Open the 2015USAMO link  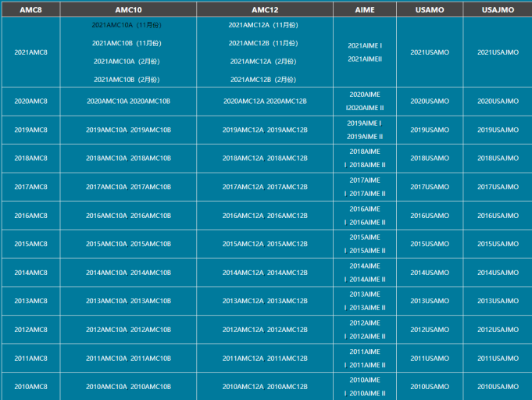pos(430,244)
